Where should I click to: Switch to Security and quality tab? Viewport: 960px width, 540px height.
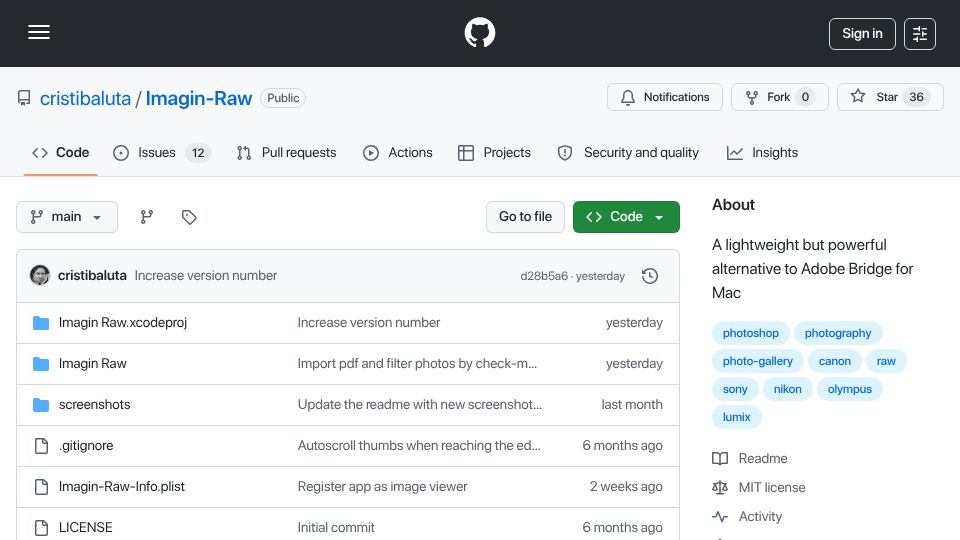pos(628,152)
